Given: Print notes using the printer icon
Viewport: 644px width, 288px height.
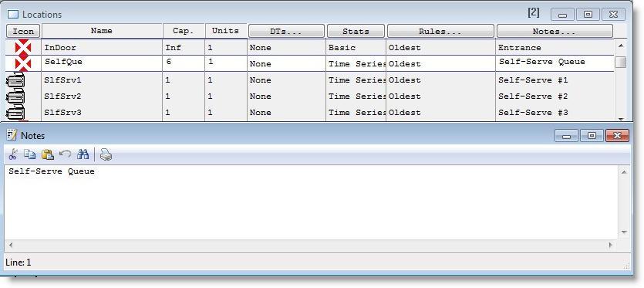Looking at the screenshot, I should pos(106,154).
